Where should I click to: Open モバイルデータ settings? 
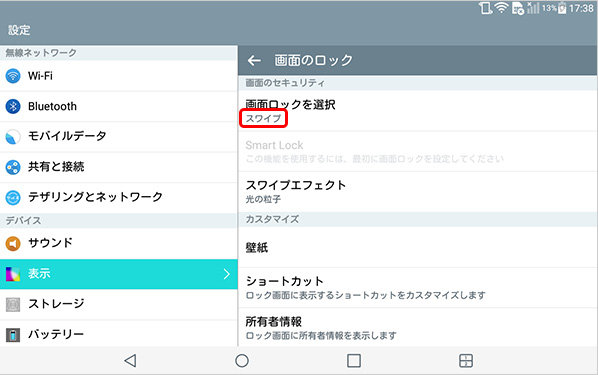[x=119, y=137]
